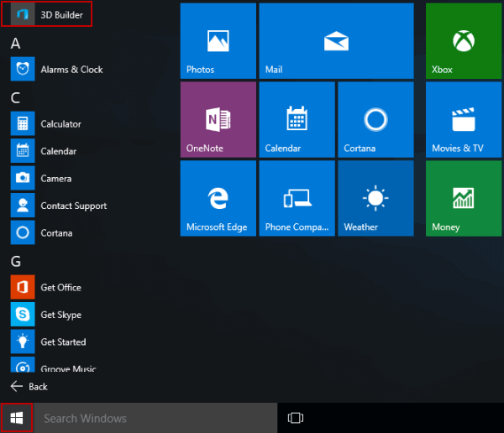The width and height of the screenshot is (504, 433).
Task: Open Get Skype app
Action: point(46,315)
